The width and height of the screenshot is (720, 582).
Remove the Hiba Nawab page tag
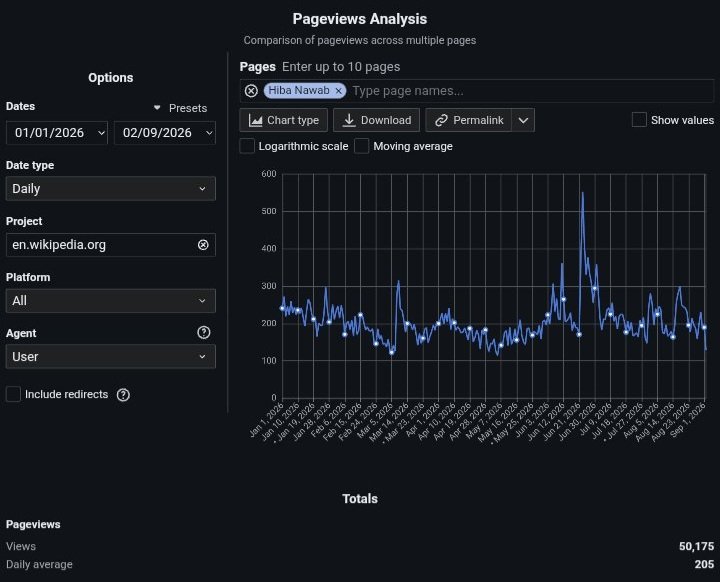click(x=338, y=91)
